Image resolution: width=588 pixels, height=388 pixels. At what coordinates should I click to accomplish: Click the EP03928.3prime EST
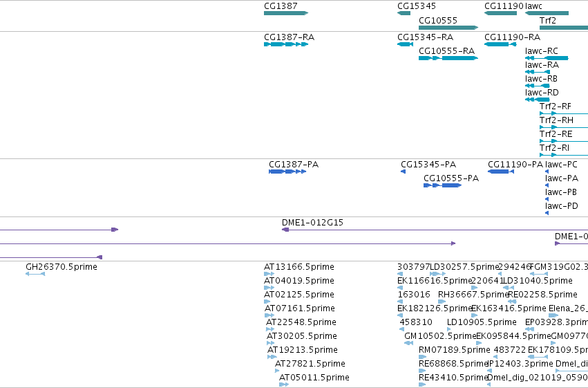[x=529, y=329]
